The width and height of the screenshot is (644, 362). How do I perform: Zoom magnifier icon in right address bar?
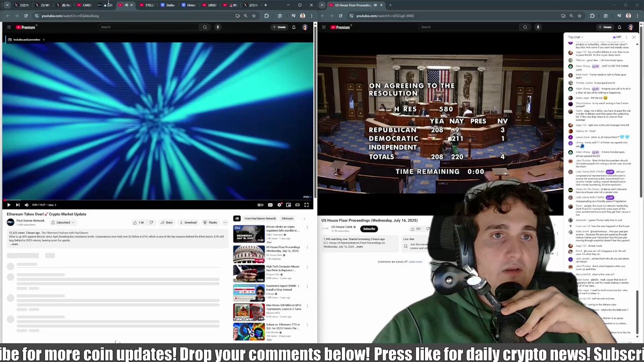[x=572, y=16]
